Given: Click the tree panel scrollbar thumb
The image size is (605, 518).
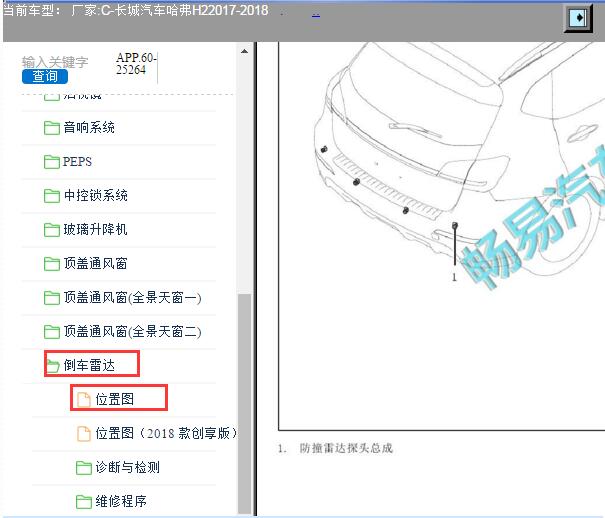Looking at the screenshot, I should [244, 403].
